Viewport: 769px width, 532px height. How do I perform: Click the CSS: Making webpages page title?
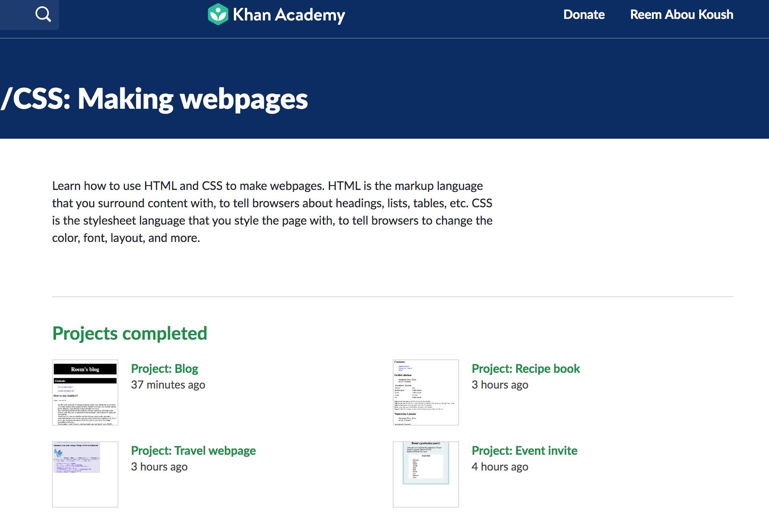coord(154,99)
